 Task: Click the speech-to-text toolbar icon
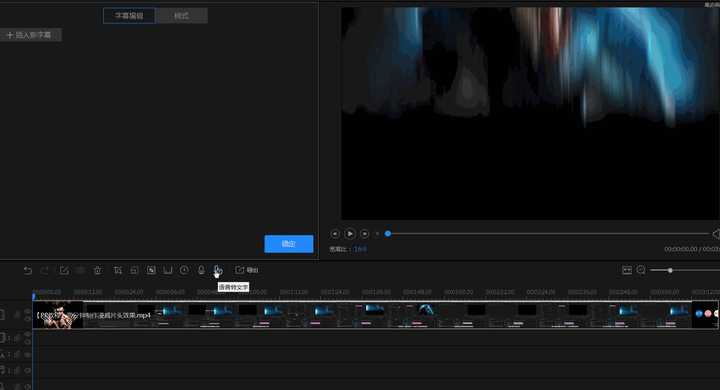(218, 271)
